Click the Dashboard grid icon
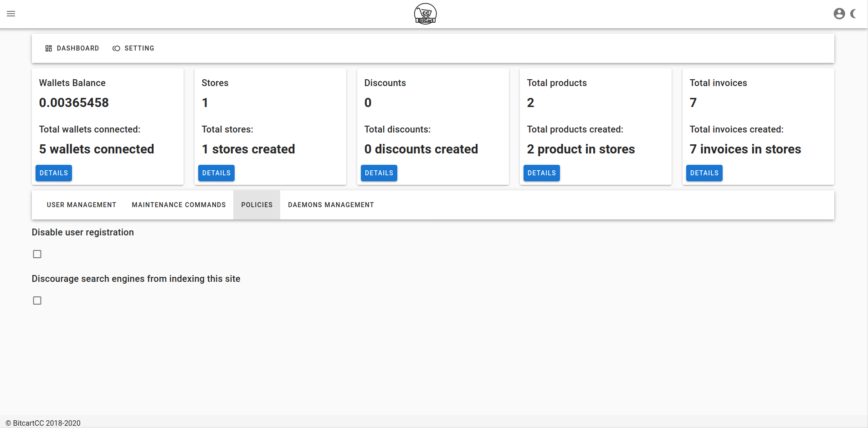This screenshot has width=868, height=428. pos(49,48)
